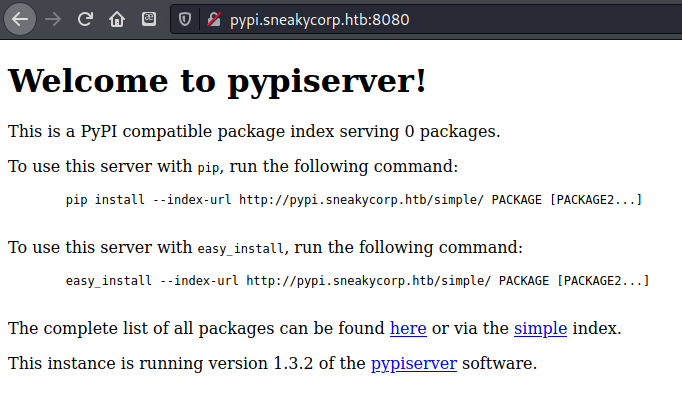Click the 'serving 0 packages' sentence
The image size is (682, 410).
click(x=417, y=131)
